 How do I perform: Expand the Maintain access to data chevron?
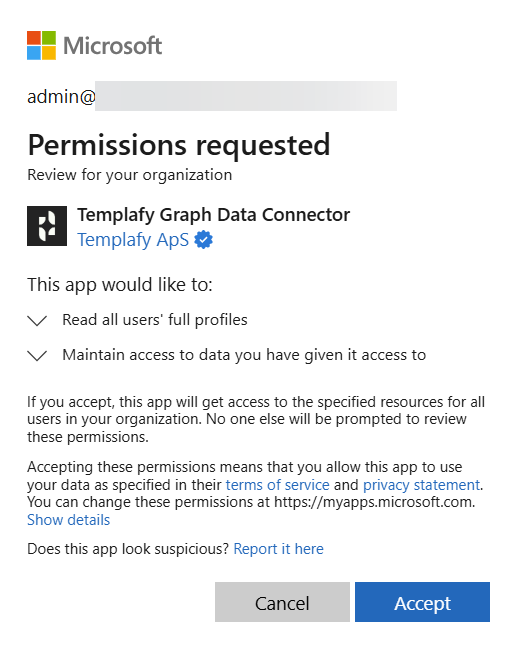pyautogui.click(x=37, y=355)
